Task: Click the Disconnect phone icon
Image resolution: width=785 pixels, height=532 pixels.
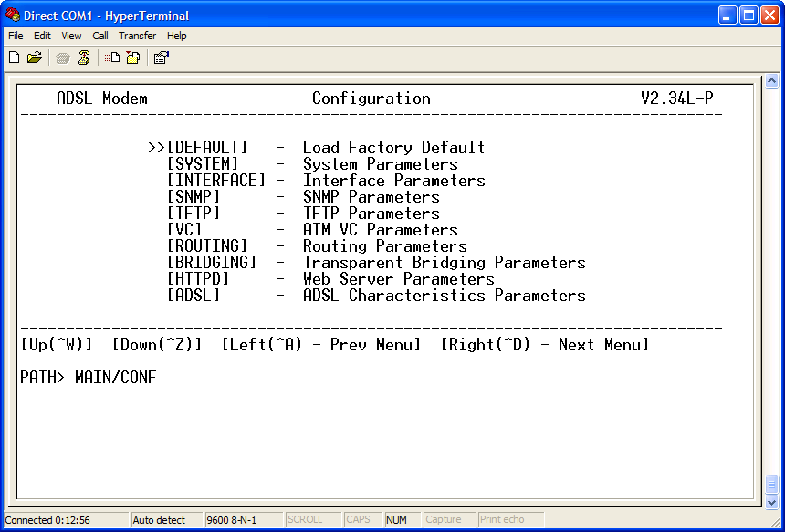Action: pos(83,57)
